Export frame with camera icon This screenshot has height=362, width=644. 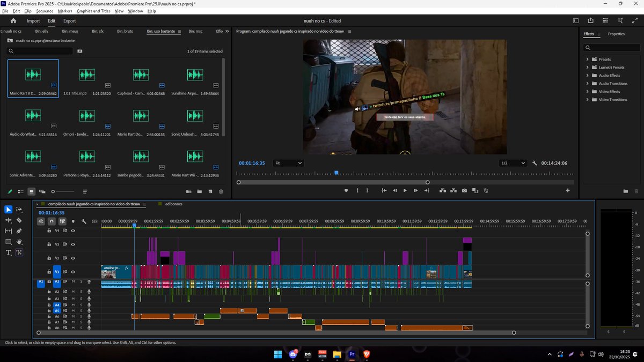[464, 190]
